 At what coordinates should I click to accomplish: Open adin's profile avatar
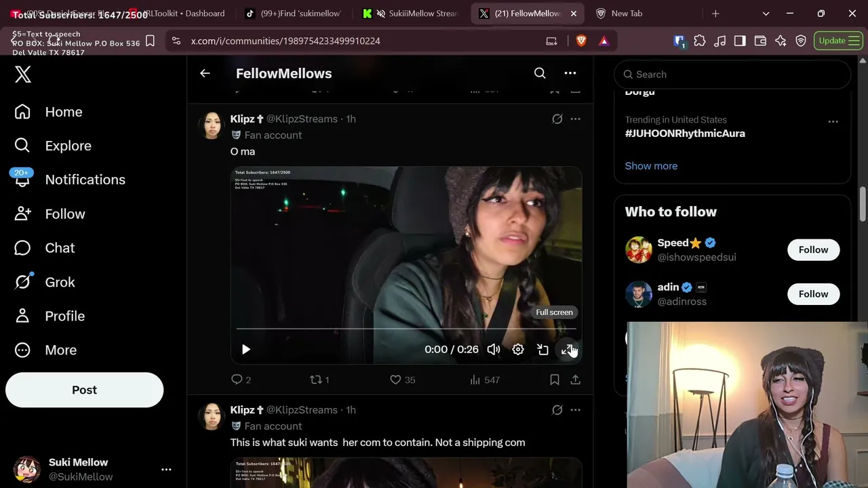[639, 294]
